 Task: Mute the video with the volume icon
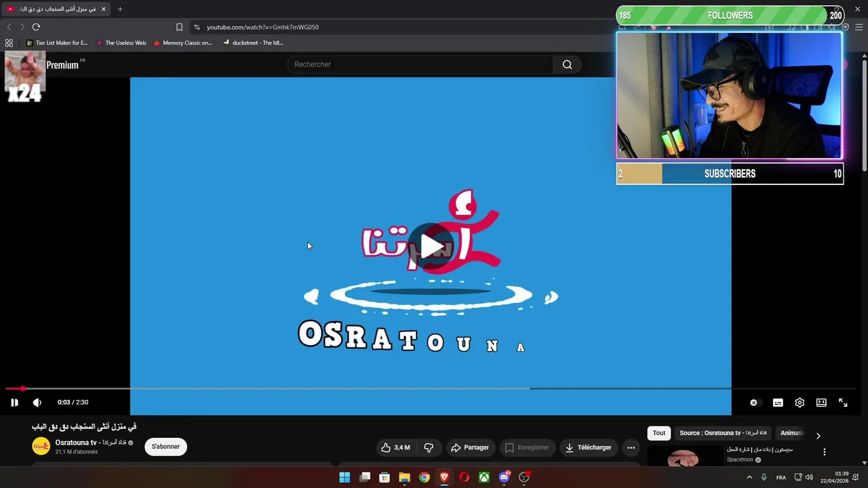(37, 403)
